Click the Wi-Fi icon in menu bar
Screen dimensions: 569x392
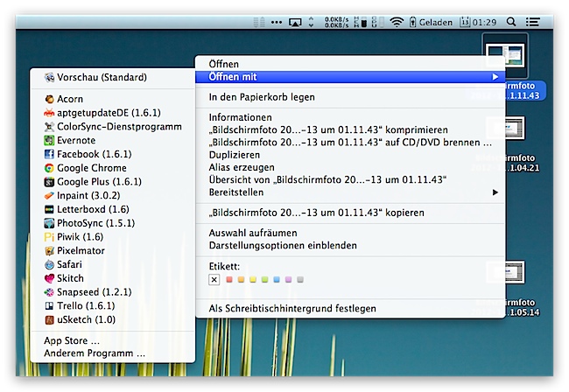397,21
